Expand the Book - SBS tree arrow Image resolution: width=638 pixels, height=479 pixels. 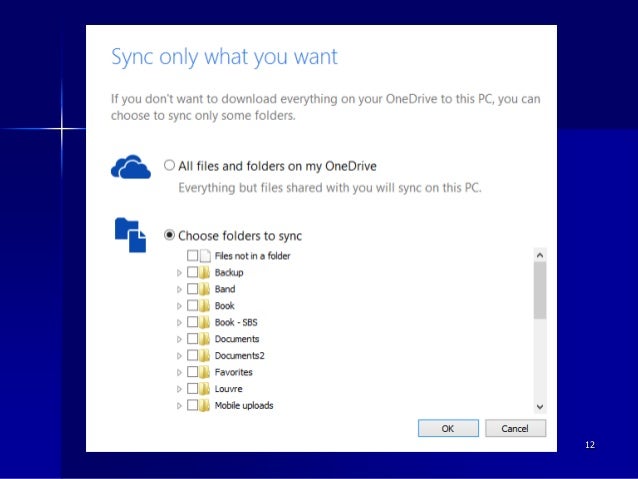click(179, 323)
